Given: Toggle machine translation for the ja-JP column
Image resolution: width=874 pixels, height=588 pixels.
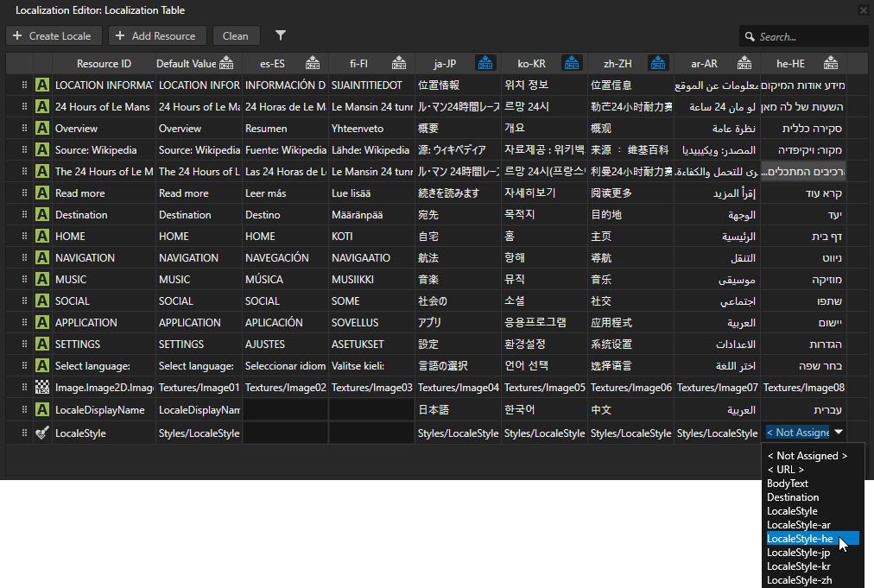Looking at the screenshot, I should point(484,63).
